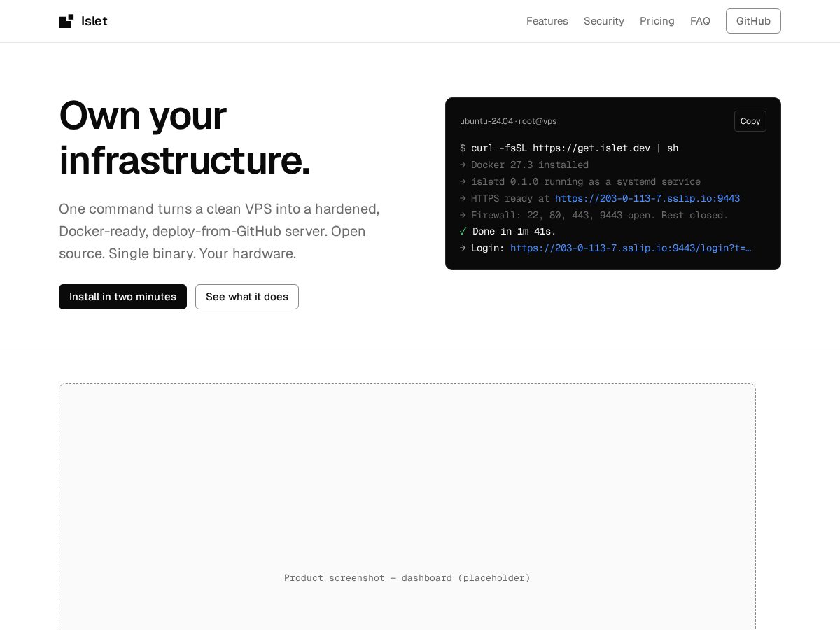Open the HTTPS ready sslip.io:9443 link
The height and width of the screenshot is (630, 840).
(x=647, y=198)
